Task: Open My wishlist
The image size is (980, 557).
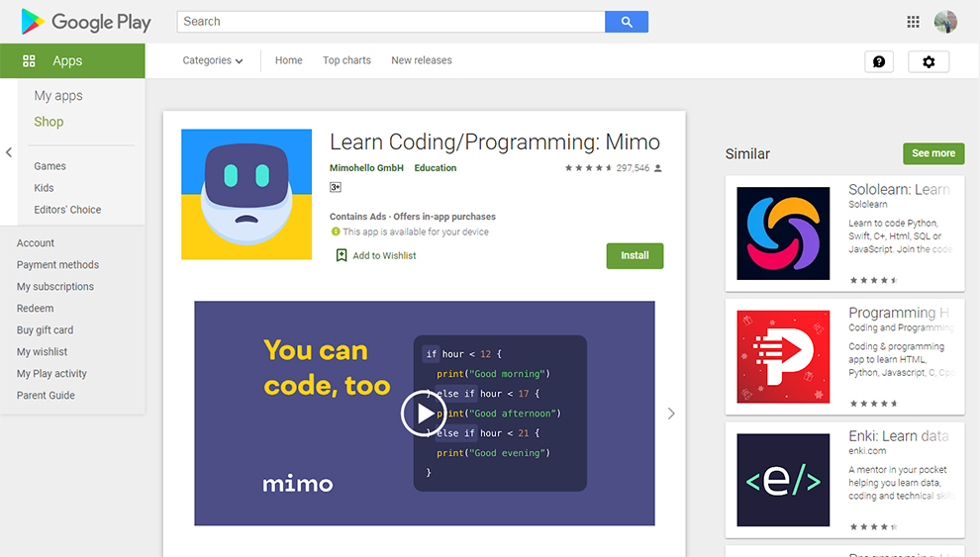Action: (42, 352)
